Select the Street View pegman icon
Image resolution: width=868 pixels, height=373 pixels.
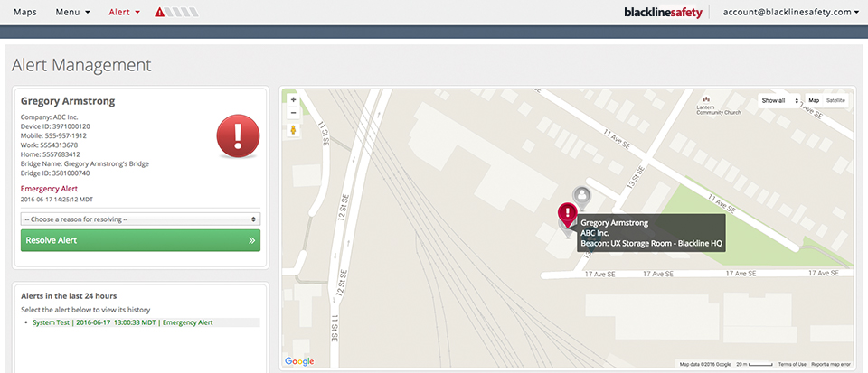(x=293, y=131)
